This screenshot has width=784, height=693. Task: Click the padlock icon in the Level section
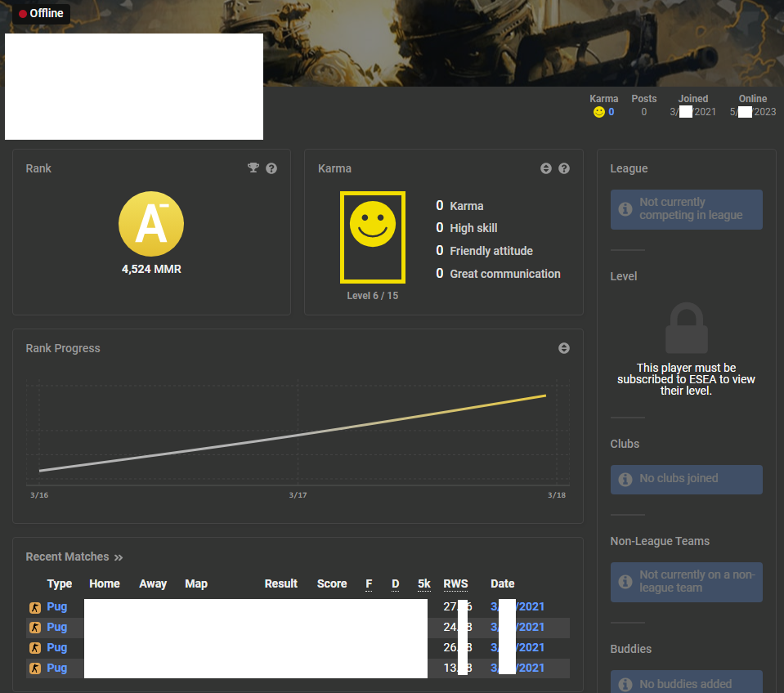[686, 328]
